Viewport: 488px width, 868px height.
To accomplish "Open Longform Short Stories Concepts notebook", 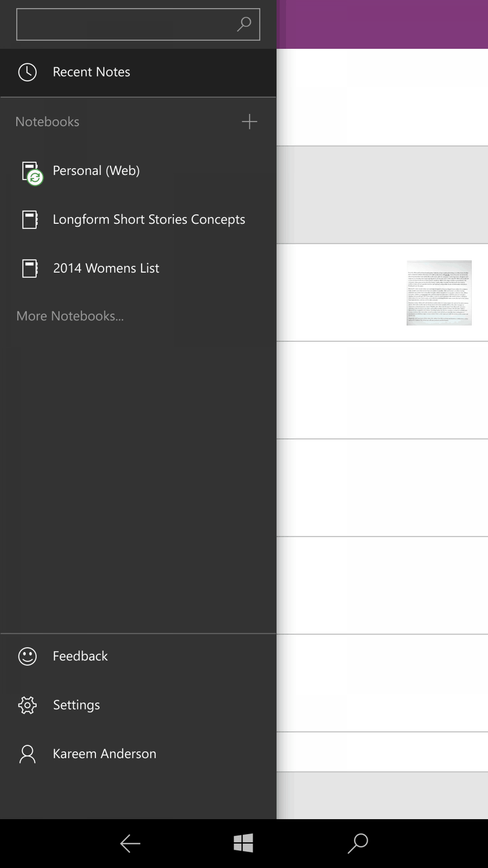I will (x=149, y=220).
